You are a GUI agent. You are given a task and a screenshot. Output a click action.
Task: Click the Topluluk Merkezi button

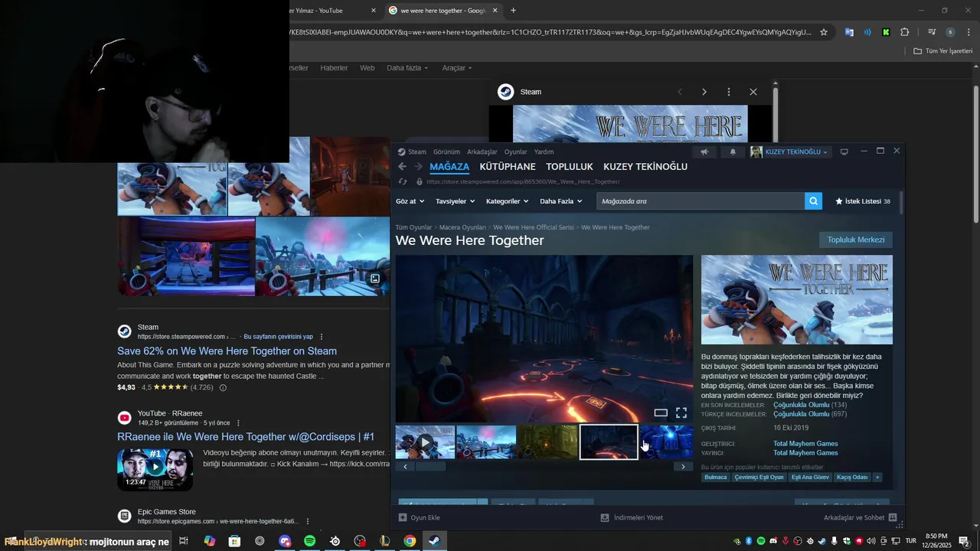pyautogui.click(x=855, y=240)
